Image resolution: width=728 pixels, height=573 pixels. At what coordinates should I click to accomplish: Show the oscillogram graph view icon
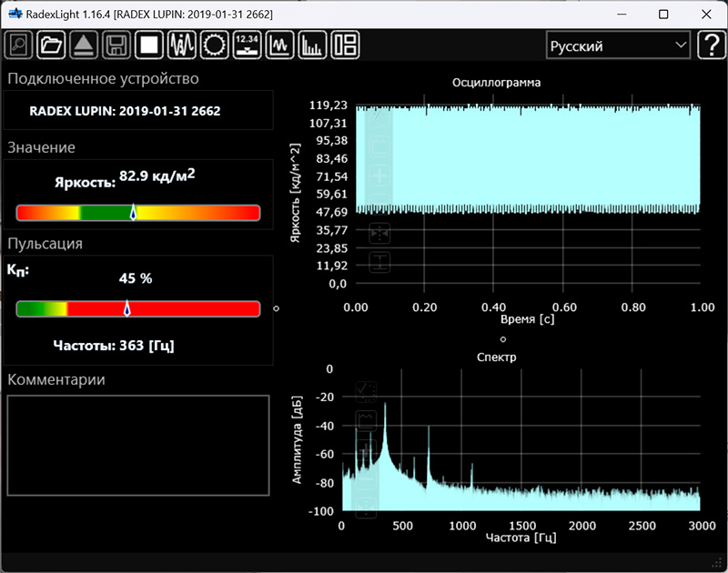coord(280,45)
